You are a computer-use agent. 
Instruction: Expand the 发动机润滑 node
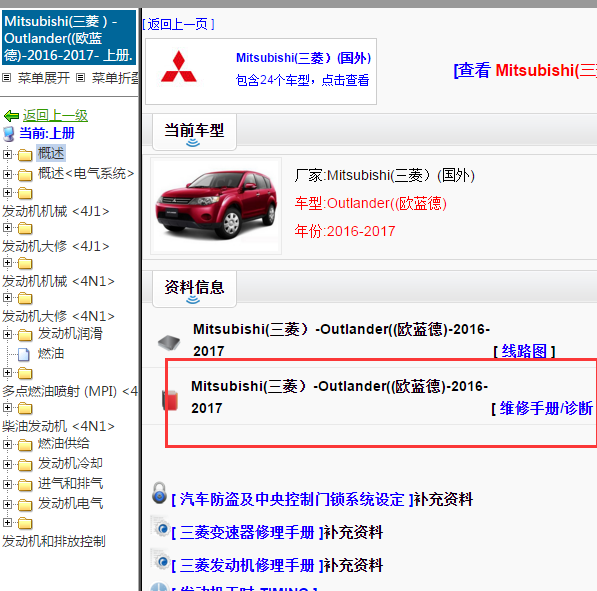click(x=7, y=334)
